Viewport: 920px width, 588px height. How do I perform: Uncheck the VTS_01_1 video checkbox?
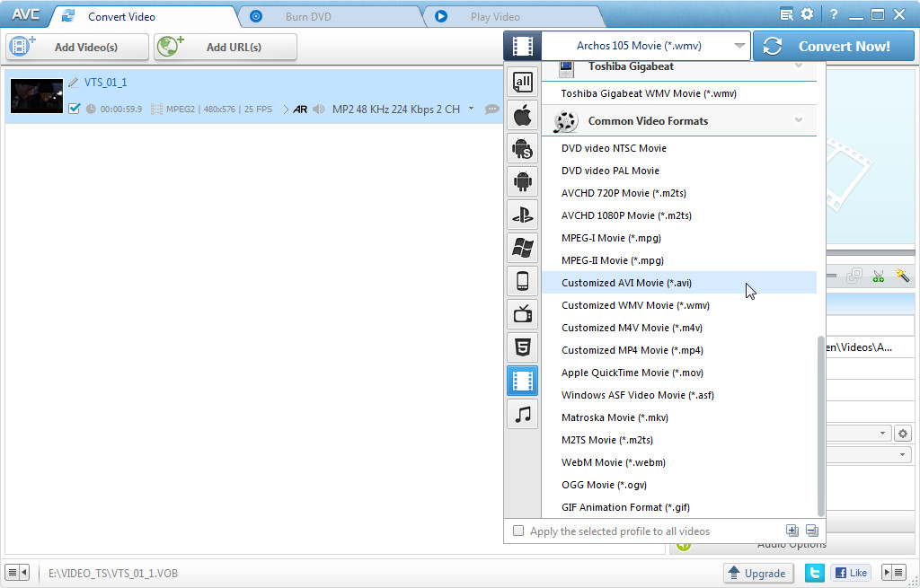pyautogui.click(x=75, y=109)
